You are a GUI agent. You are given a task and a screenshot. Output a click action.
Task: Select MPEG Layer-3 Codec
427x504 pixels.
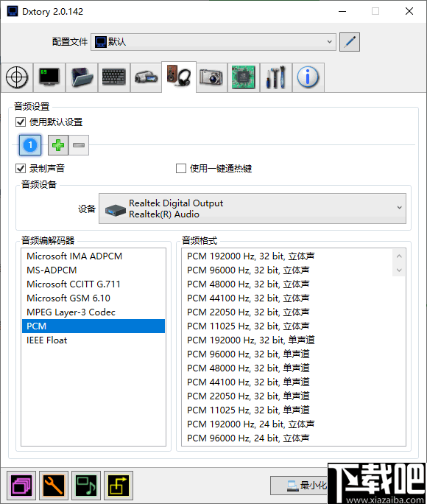tap(93, 312)
